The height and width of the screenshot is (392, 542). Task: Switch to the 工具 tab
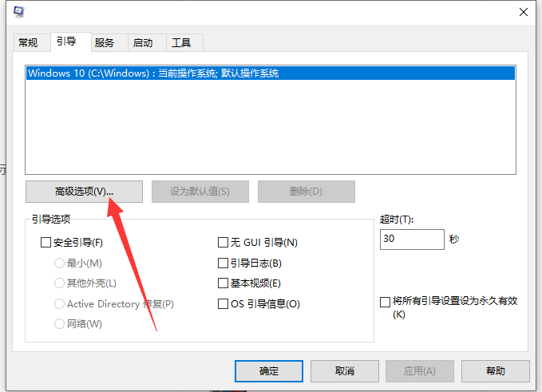click(181, 42)
